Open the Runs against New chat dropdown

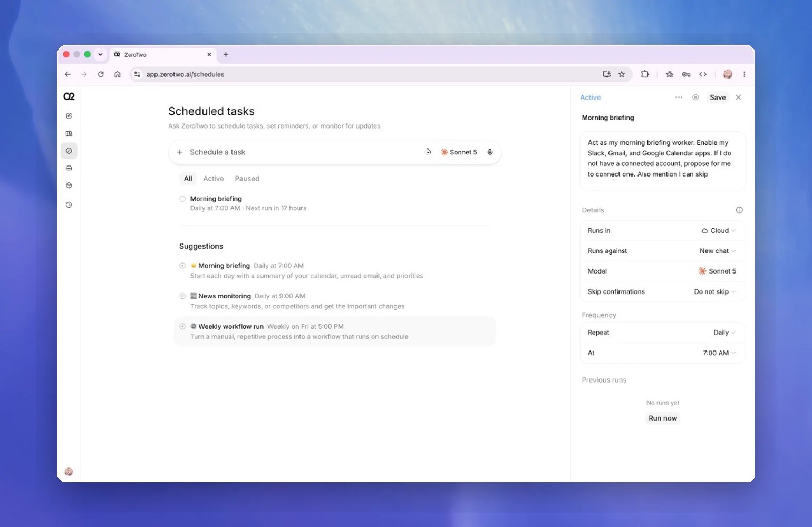(x=717, y=251)
